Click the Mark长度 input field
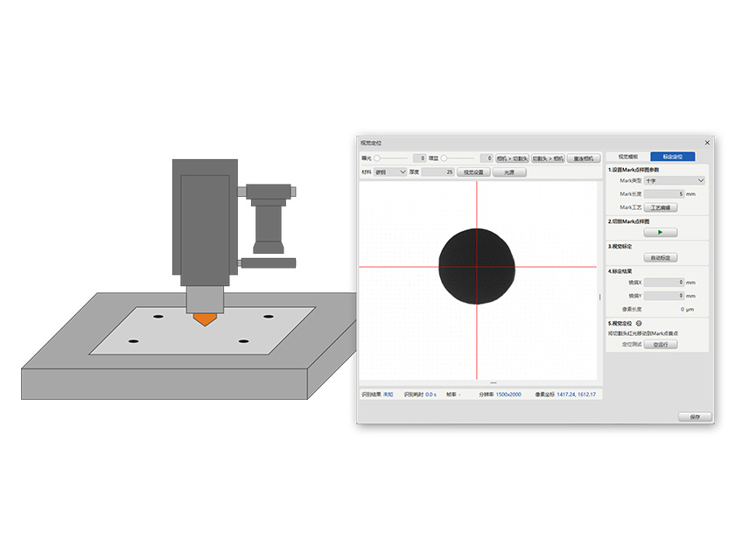The width and height of the screenshot is (735, 560). tap(665, 193)
